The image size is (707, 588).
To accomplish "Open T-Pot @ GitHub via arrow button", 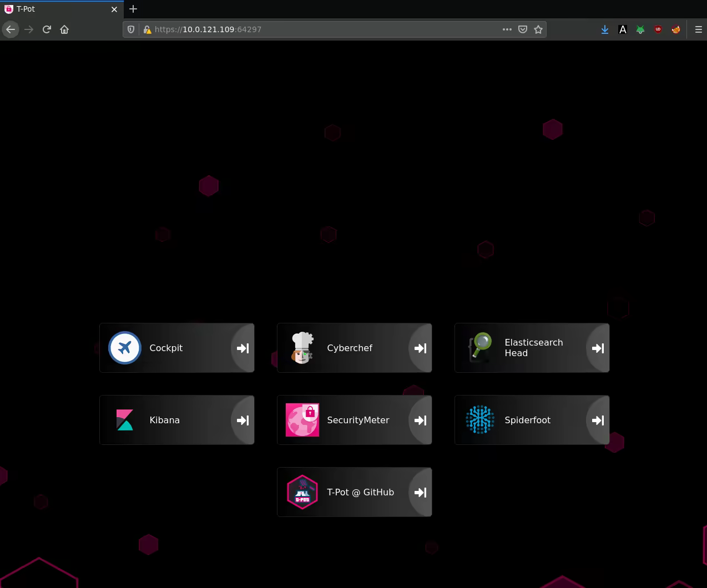I will [x=420, y=492].
